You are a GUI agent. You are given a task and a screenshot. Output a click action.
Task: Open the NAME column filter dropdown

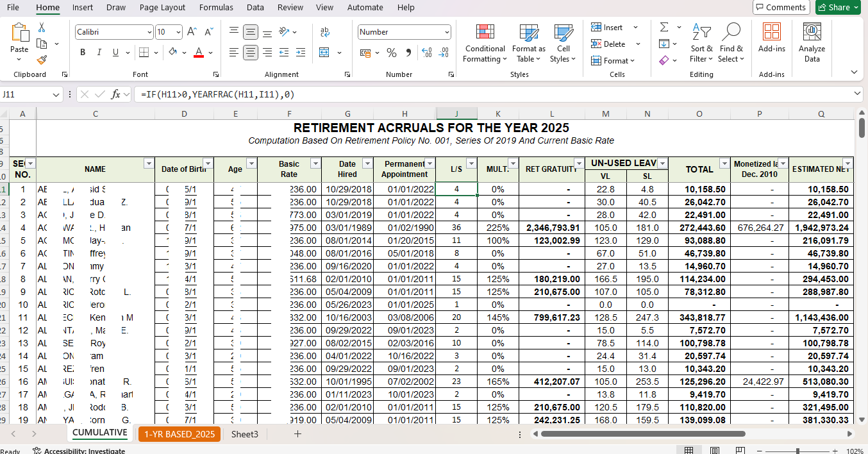click(149, 164)
